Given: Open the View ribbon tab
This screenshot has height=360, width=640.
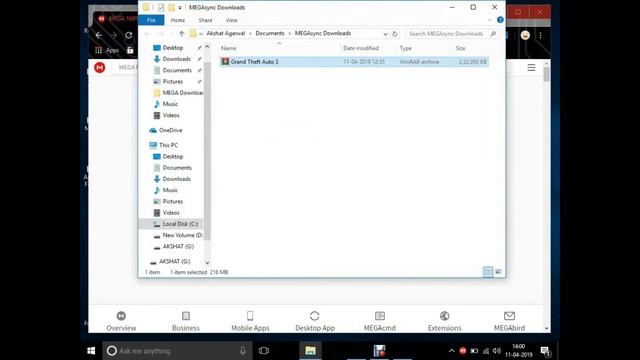Looking at the screenshot, I should [231, 20].
